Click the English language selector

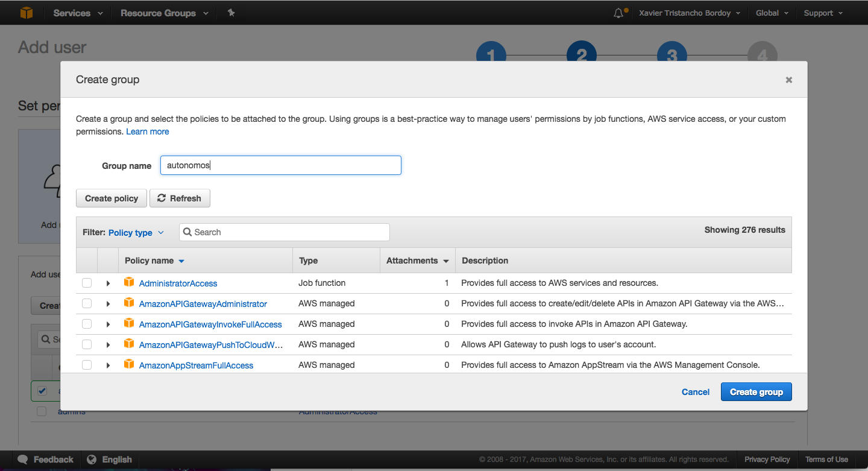click(x=109, y=460)
